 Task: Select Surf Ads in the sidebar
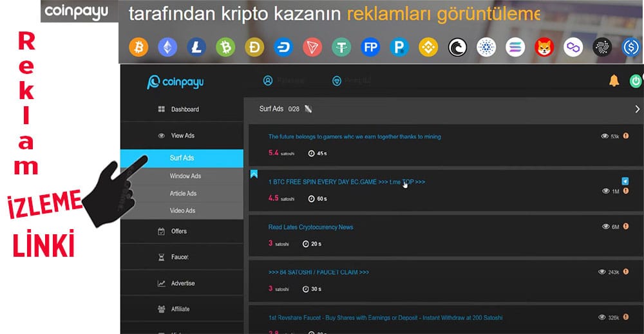coord(182,158)
